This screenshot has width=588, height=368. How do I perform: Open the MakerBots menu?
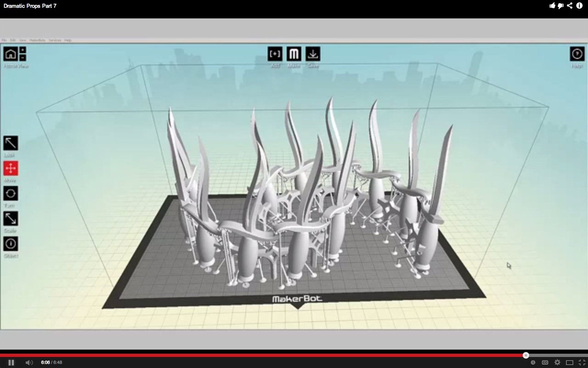tap(38, 40)
